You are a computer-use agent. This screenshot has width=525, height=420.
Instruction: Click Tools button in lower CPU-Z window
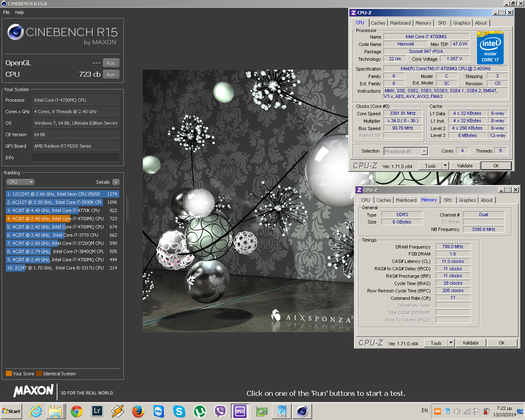click(x=436, y=343)
